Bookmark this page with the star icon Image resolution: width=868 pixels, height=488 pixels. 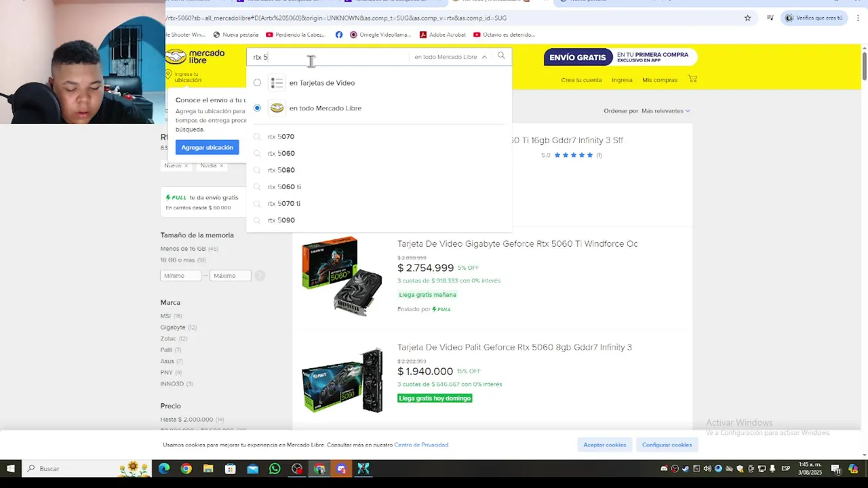pyautogui.click(x=747, y=18)
